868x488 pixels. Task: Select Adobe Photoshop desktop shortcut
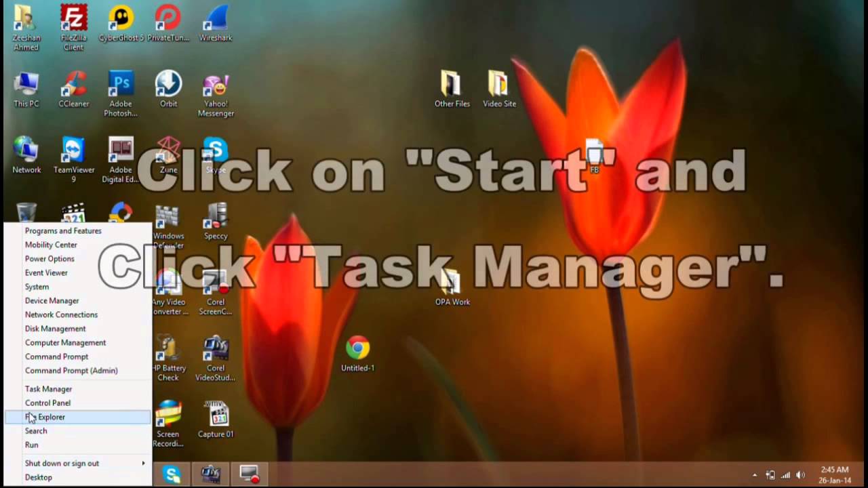[x=121, y=94]
